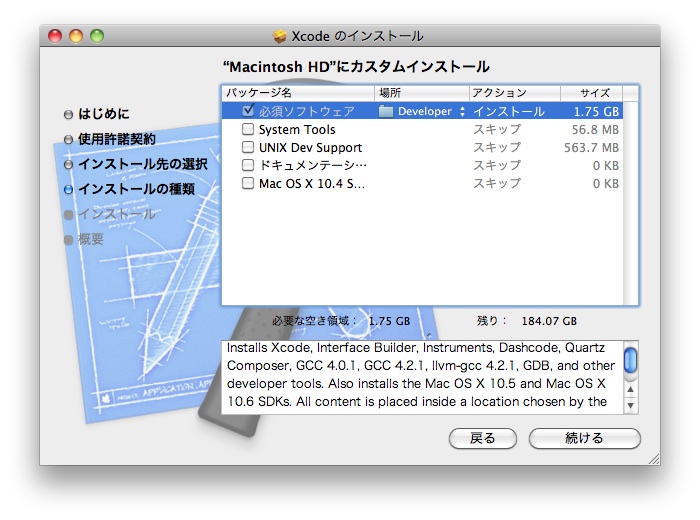This screenshot has width=700, height=520.
Task: Click the Developer folder icon
Action: [385, 111]
